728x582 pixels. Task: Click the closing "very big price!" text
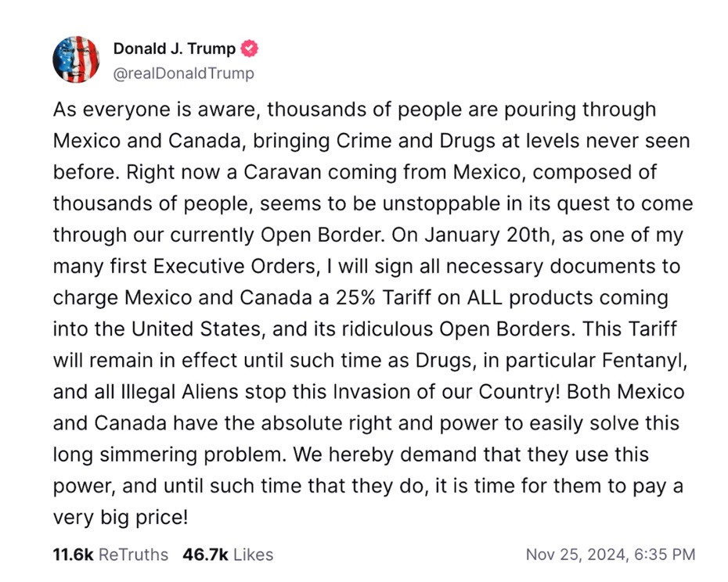pyautogui.click(x=121, y=517)
